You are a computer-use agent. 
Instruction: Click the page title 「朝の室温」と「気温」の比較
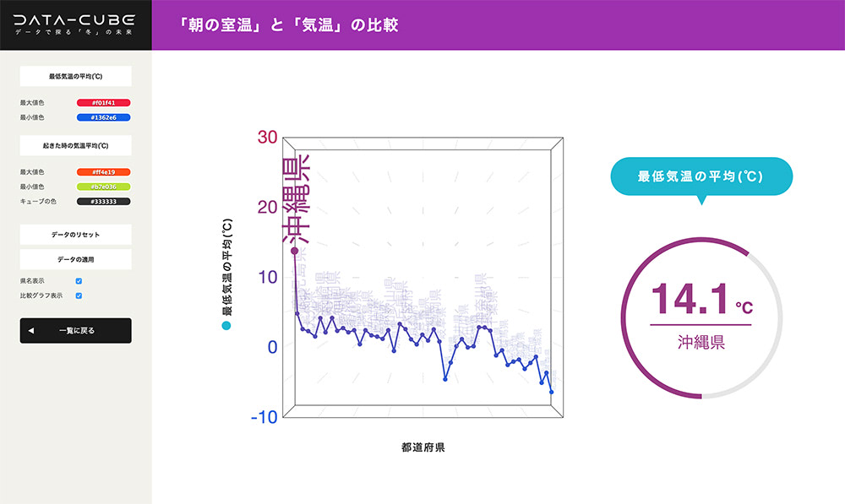pos(289,25)
